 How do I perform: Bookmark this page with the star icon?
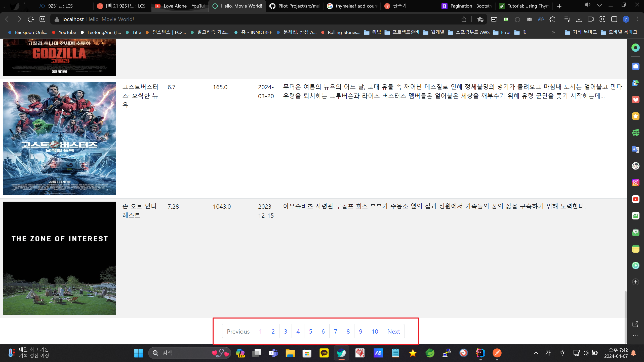[x=480, y=19]
